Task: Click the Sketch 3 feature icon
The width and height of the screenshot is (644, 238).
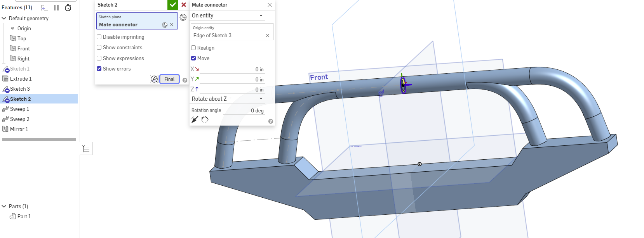Action: [5, 89]
